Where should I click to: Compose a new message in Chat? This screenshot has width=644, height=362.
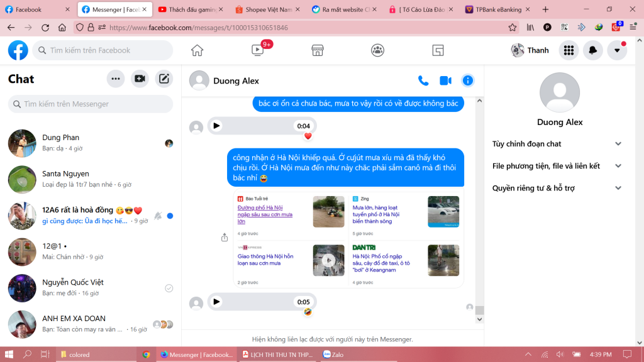[164, 79]
